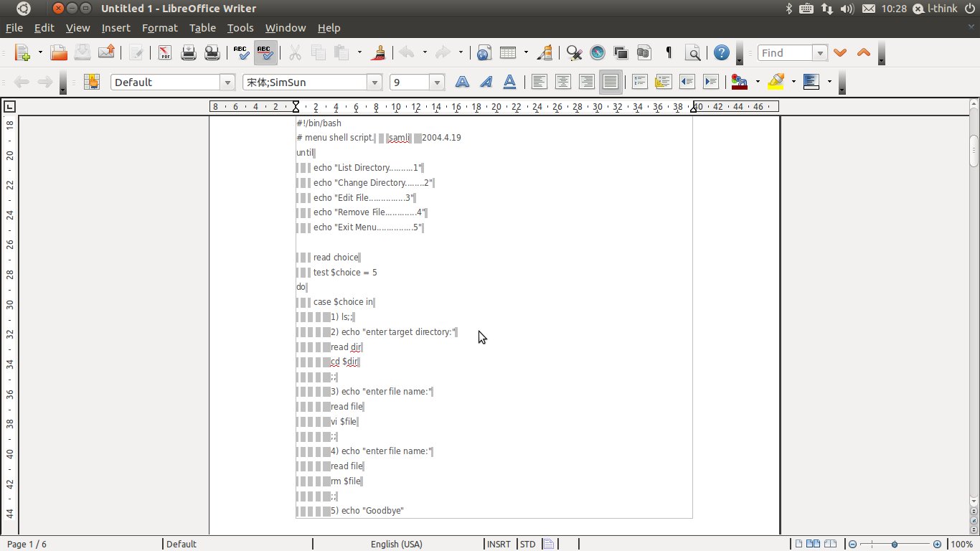
Task: Export directly as PDF
Action: click(165, 52)
